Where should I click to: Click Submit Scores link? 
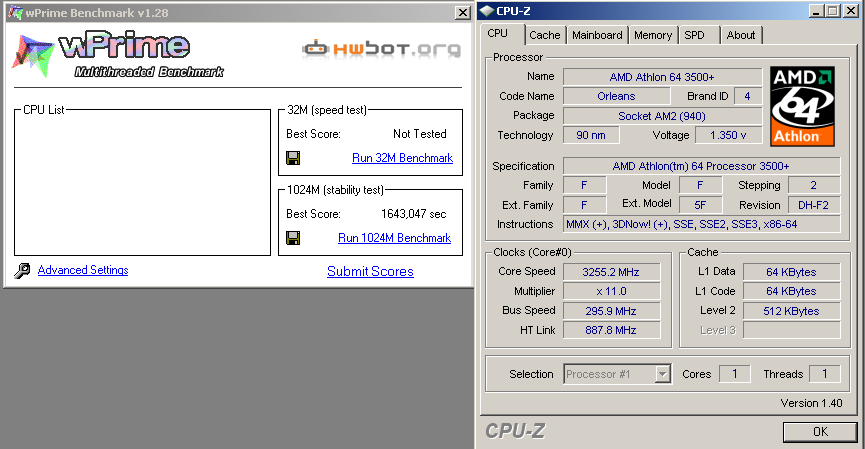coord(370,271)
